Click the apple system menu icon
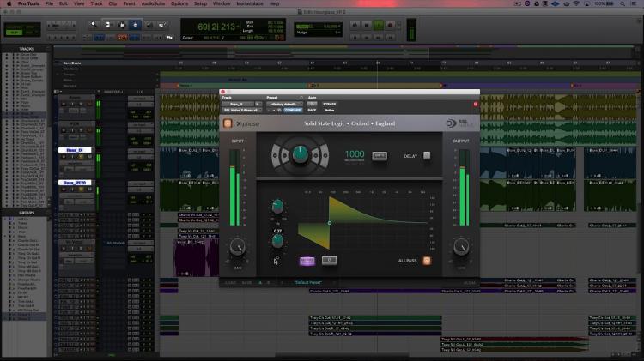This screenshot has height=361, width=644. coord(9,3)
